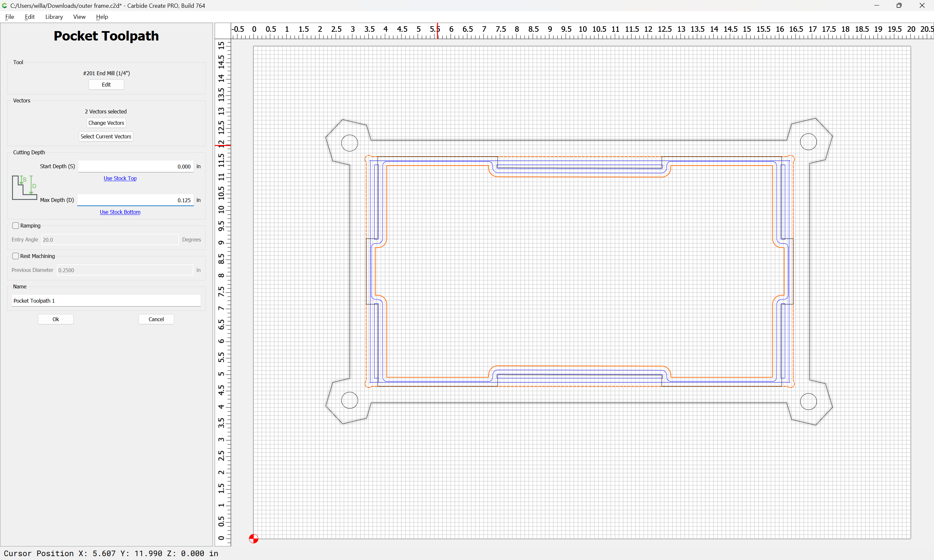Open the Edit menu
The width and height of the screenshot is (934, 560).
30,17
